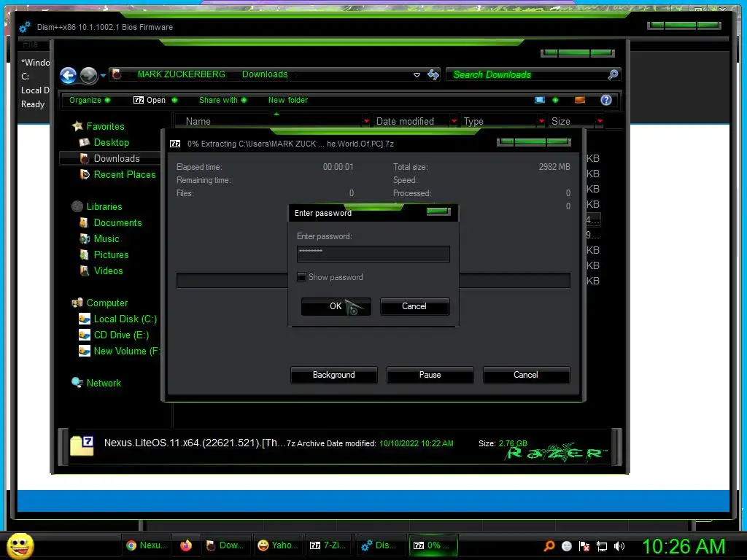Screen dimensions: 747x560
Task: Open the Organize menu
Action: tap(90, 100)
